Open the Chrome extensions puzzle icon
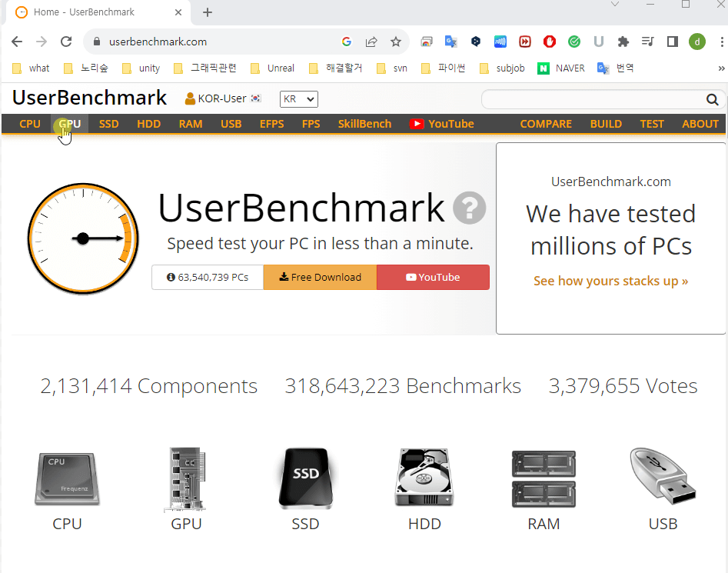Image resolution: width=728 pixels, height=573 pixels. [623, 42]
